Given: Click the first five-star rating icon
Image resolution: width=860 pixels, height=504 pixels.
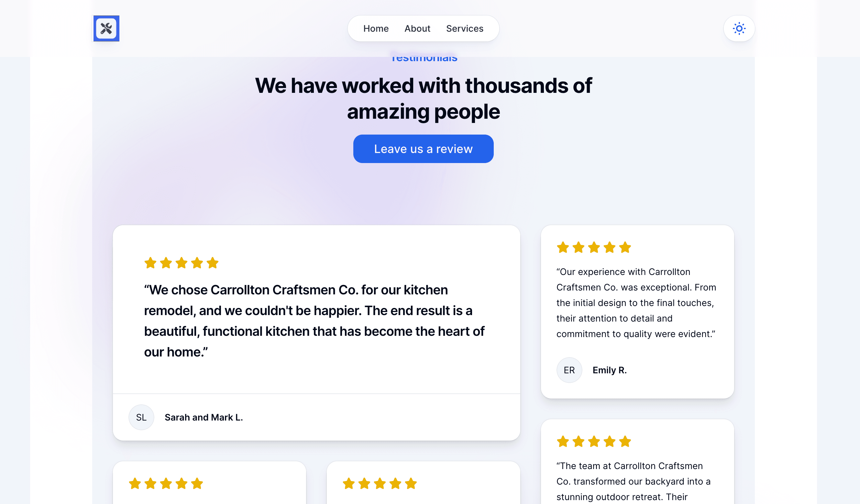Looking at the screenshot, I should (x=149, y=262).
